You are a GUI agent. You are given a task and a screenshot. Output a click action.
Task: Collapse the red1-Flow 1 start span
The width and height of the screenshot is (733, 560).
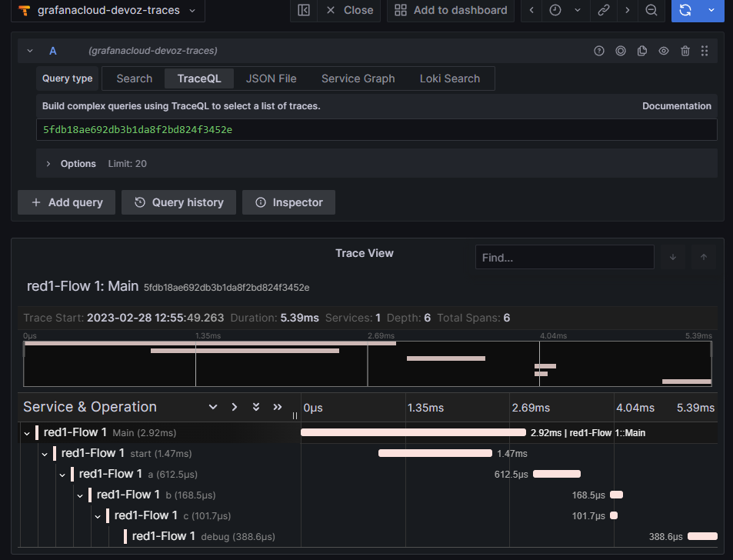[x=45, y=454]
